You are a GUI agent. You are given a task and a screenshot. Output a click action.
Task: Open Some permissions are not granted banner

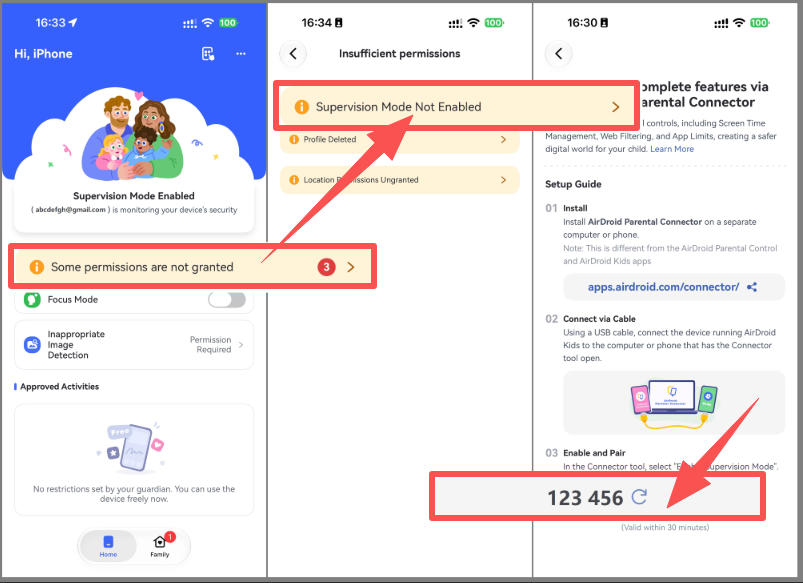(193, 267)
